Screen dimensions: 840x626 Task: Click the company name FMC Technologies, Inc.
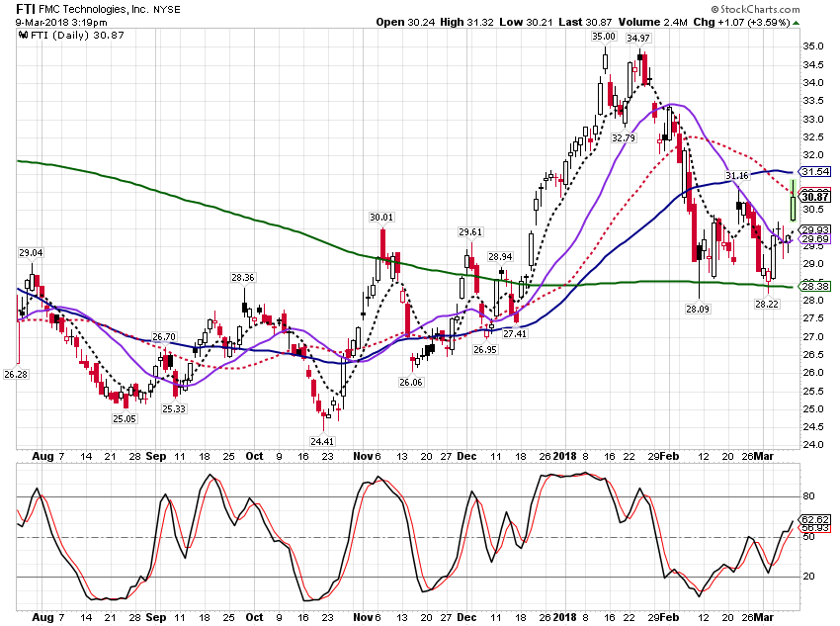[x=93, y=9]
